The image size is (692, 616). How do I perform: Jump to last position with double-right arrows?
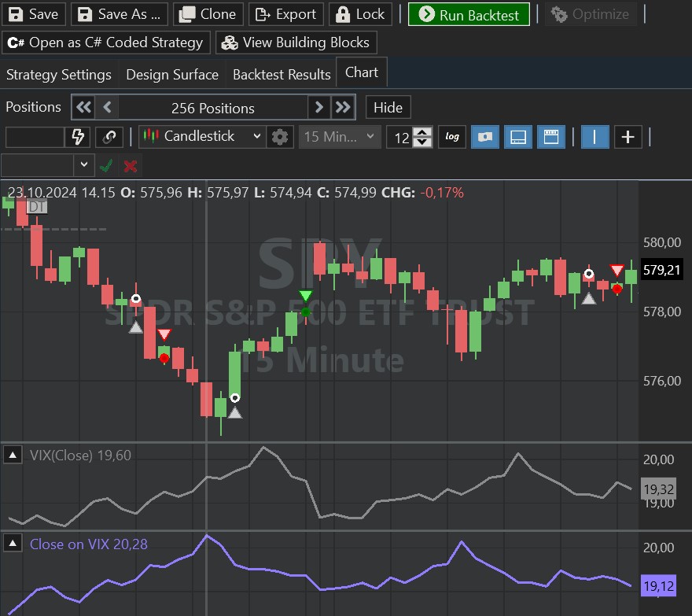coord(343,108)
